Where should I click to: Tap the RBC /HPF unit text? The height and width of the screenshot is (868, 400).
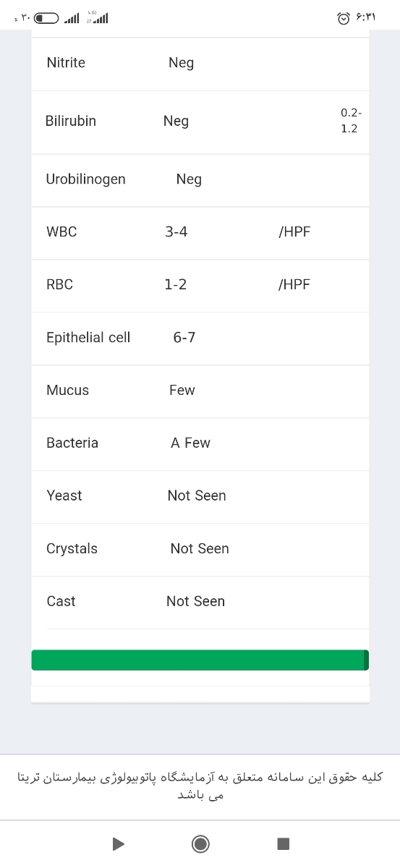click(x=294, y=285)
